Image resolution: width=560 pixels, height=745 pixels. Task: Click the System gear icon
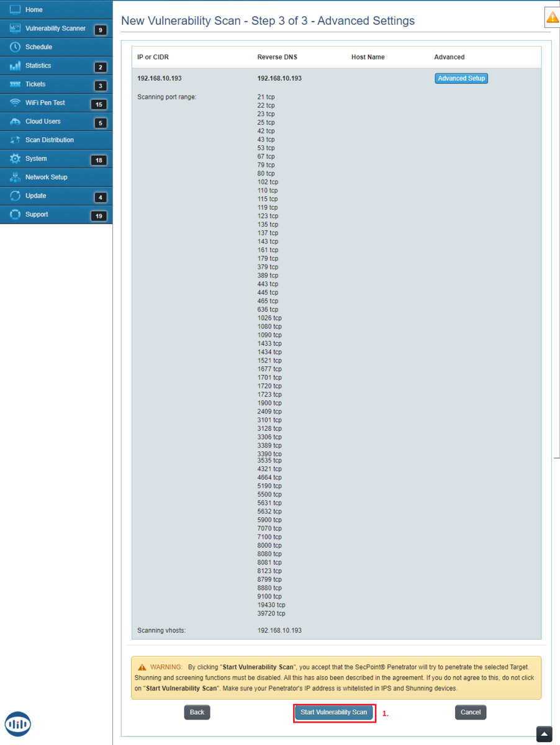16,159
